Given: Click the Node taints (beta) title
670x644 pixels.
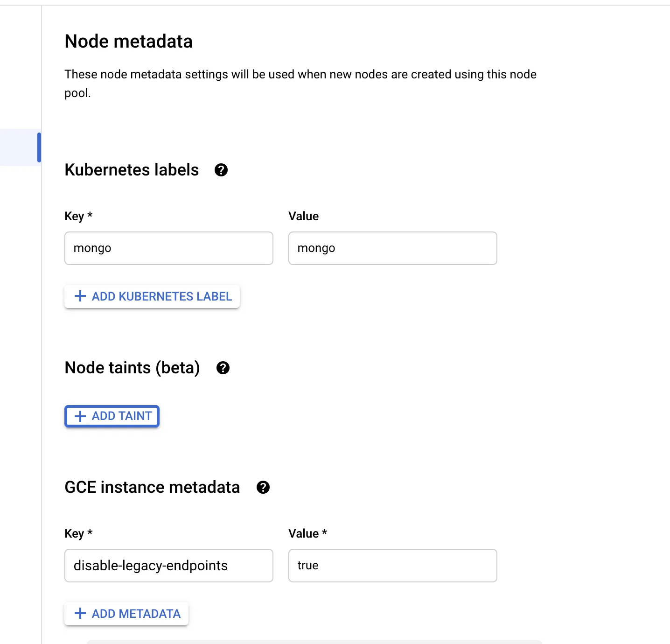Looking at the screenshot, I should click(132, 368).
